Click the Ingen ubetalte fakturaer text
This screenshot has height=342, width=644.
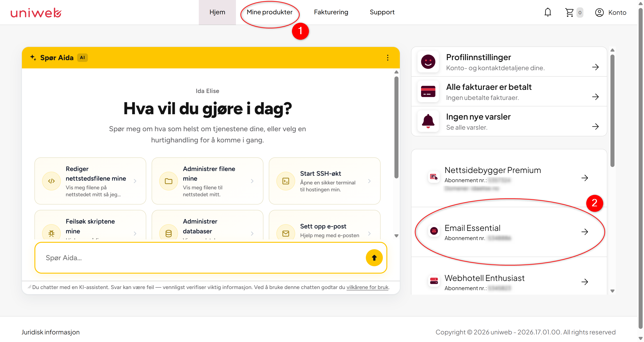pos(482,98)
